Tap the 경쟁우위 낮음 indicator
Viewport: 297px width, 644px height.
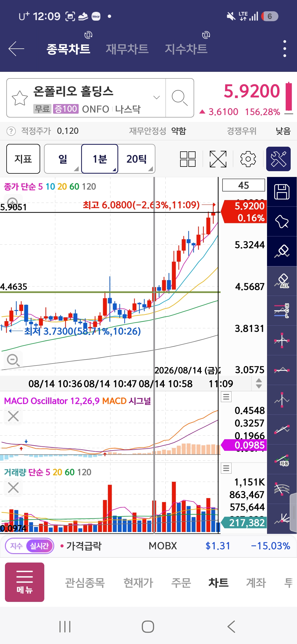(259, 131)
